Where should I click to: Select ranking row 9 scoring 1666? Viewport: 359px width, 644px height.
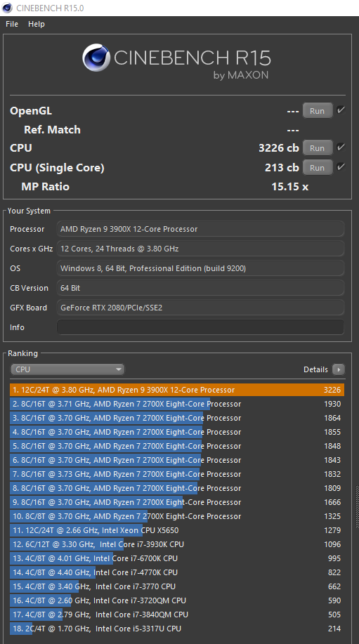coord(177,502)
